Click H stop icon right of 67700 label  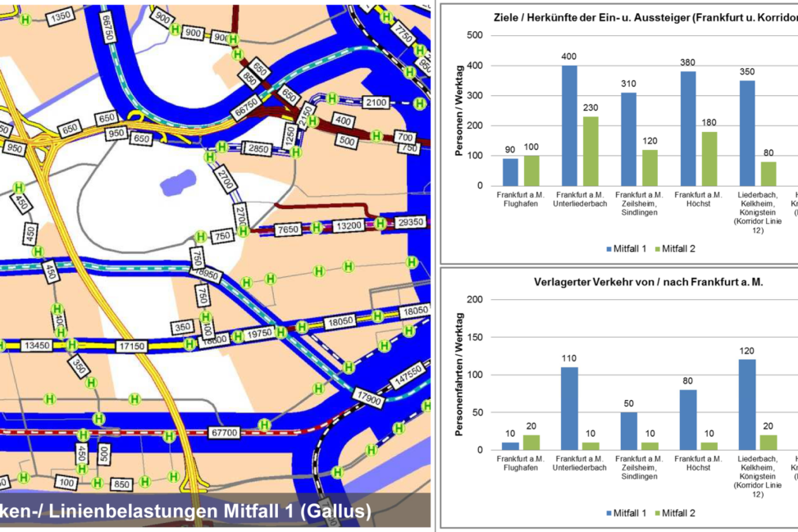pos(264,425)
